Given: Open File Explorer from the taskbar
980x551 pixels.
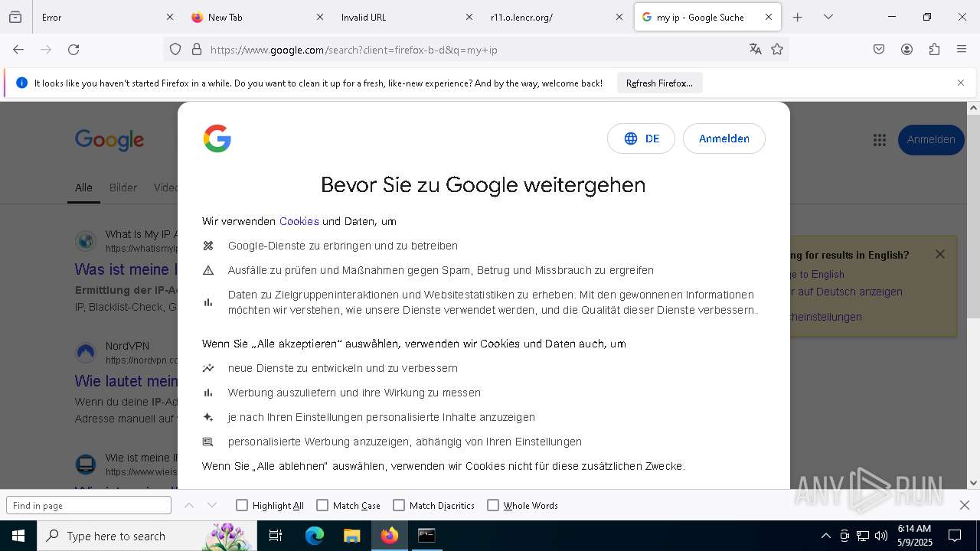Looking at the screenshot, I should coord(351,536).
